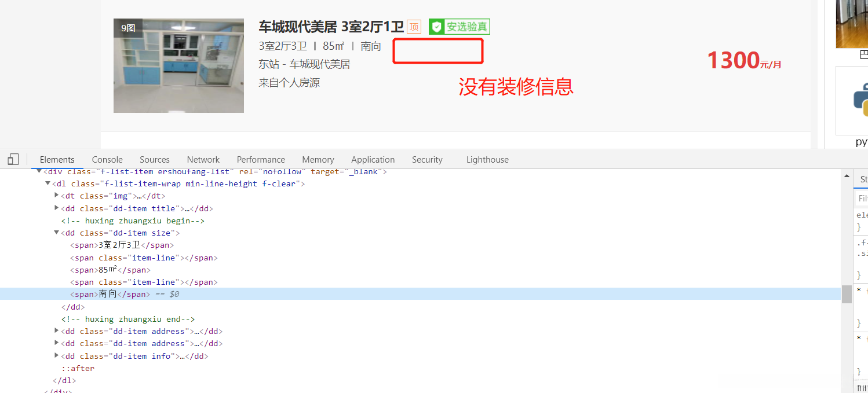Click the apartment photo thumbnail
868x393 pixels.
click(178, 65)
